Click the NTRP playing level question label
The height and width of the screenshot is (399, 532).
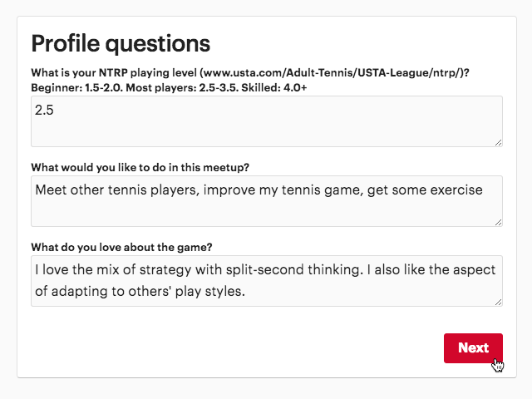tap(249, 72)
